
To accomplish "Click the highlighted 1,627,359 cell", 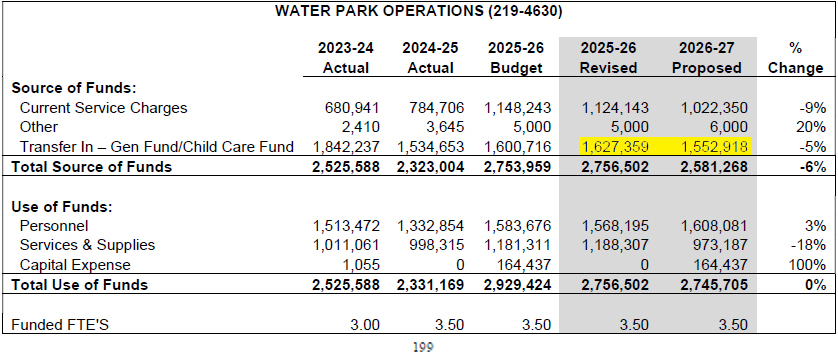I will point(614,146).
